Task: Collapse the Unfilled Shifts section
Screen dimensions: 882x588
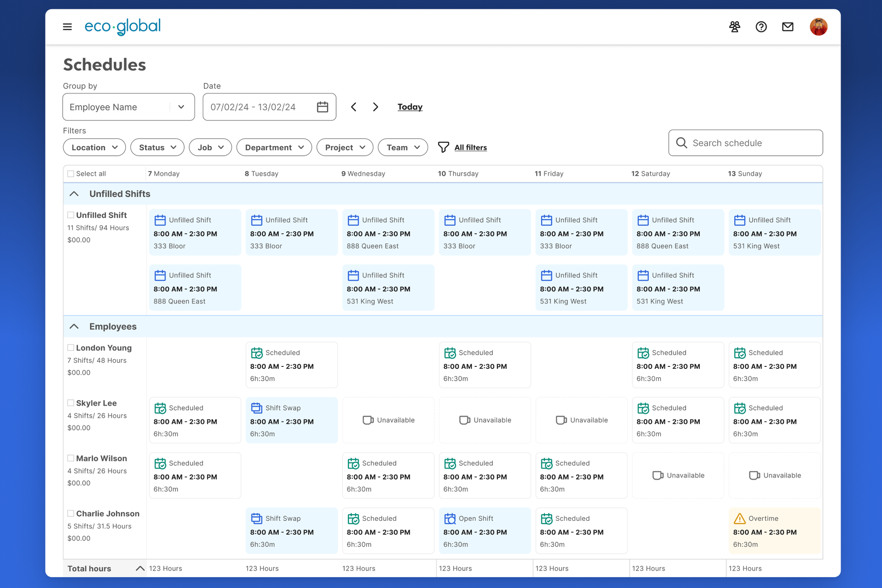Action: click(74, 194)
